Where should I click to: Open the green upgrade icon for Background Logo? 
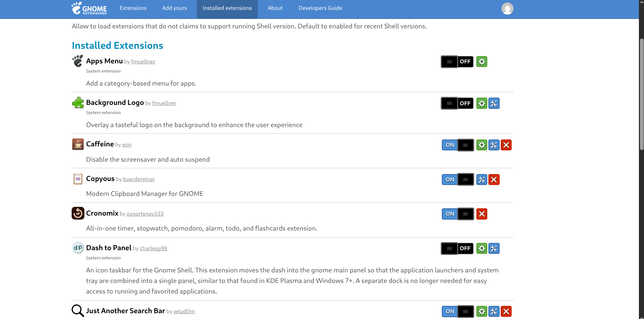482,103
